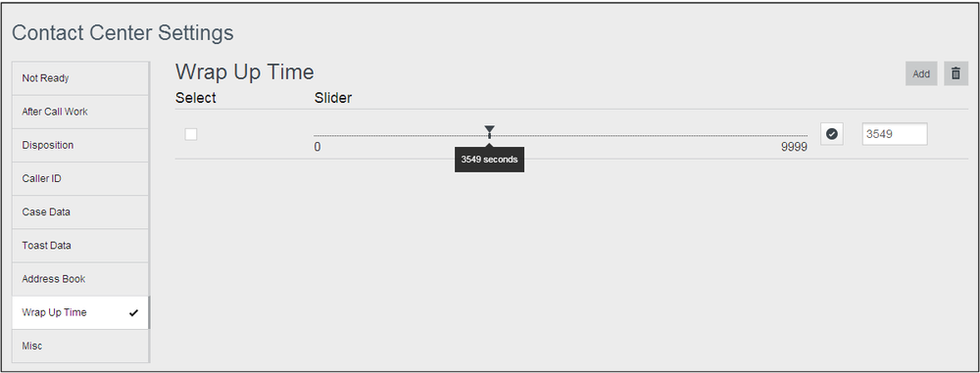Click the 3549 seconds tooltip

click(489, 160)
